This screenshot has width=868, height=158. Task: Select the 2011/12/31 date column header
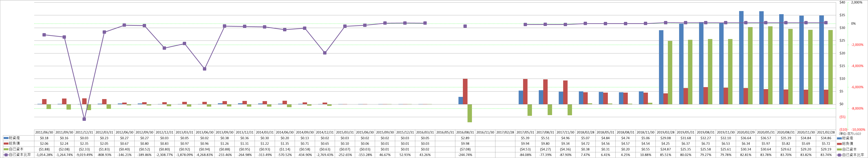point(84,132)
